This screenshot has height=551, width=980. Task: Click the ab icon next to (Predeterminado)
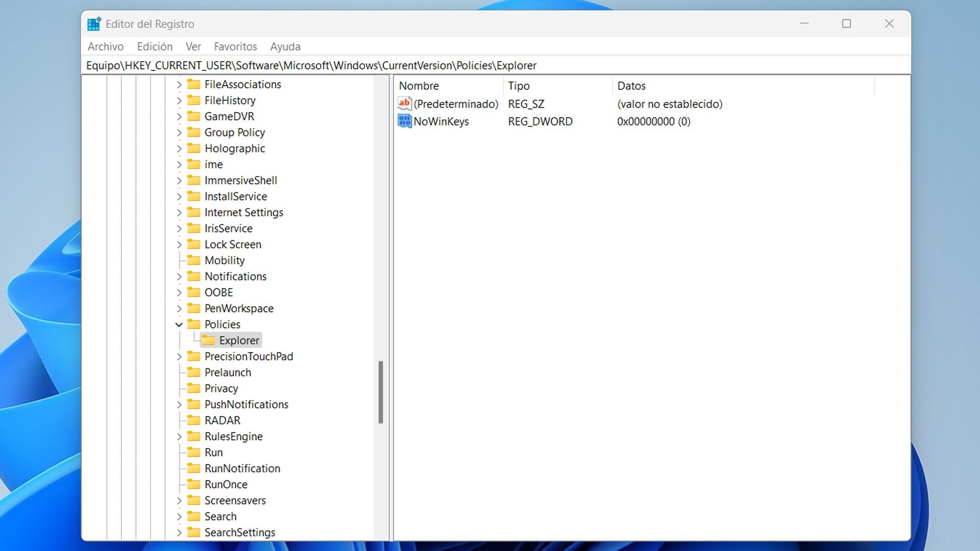click(x=404, y=104)
